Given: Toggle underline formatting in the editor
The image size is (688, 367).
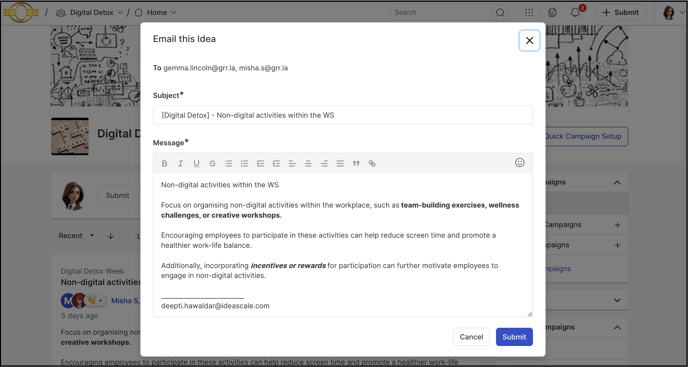Looking at the screenshot, I should pyautogui.click(x=197, y=163).
